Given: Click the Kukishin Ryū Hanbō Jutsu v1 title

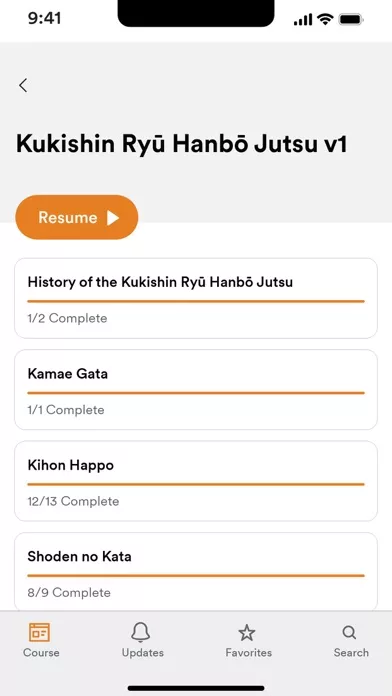Looking at the screenshot, I should point(181,144).
